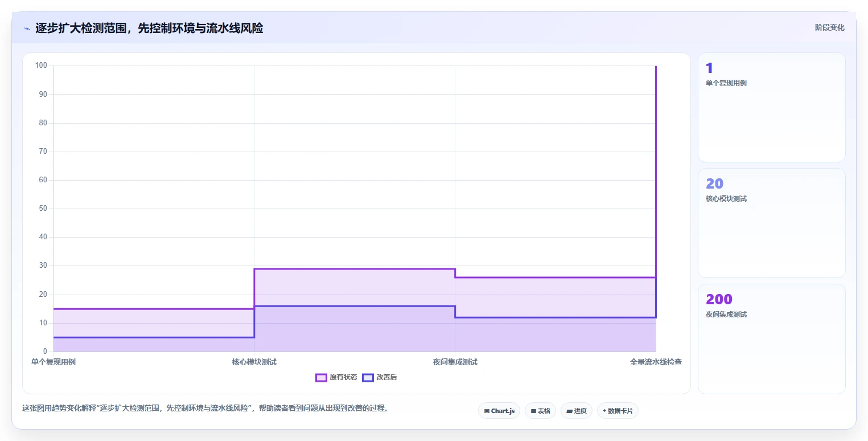Click the Chart.js tag
This screenshot has width=868, height=441.
point(499,411)
